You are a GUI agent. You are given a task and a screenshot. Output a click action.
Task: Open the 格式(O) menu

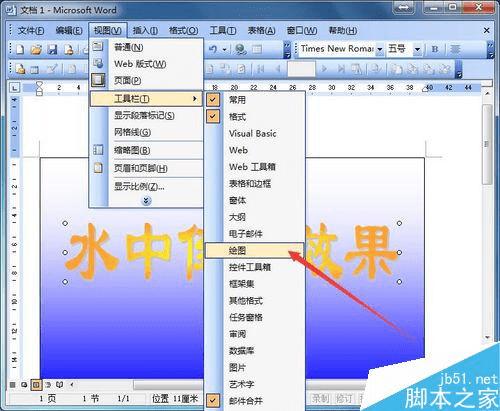click(x=183, y=31)
